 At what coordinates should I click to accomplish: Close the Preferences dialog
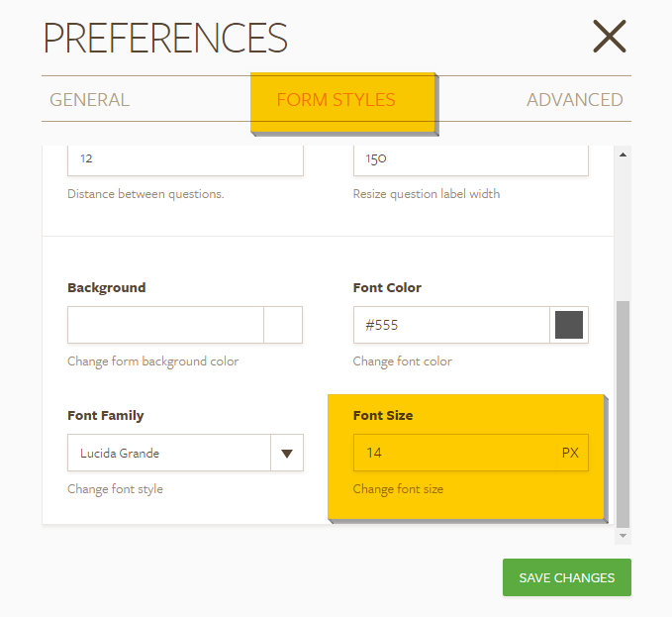[610, 37]
